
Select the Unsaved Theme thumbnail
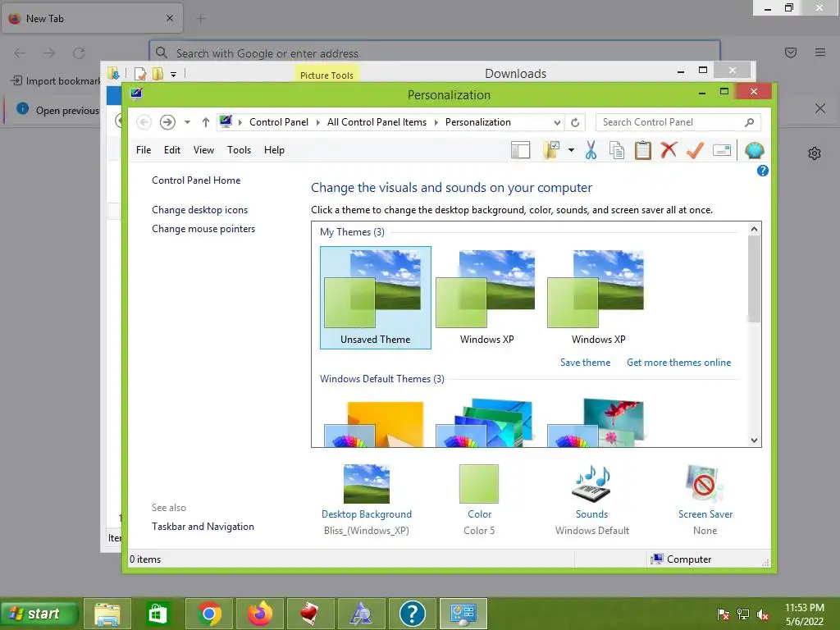[376, 298]
